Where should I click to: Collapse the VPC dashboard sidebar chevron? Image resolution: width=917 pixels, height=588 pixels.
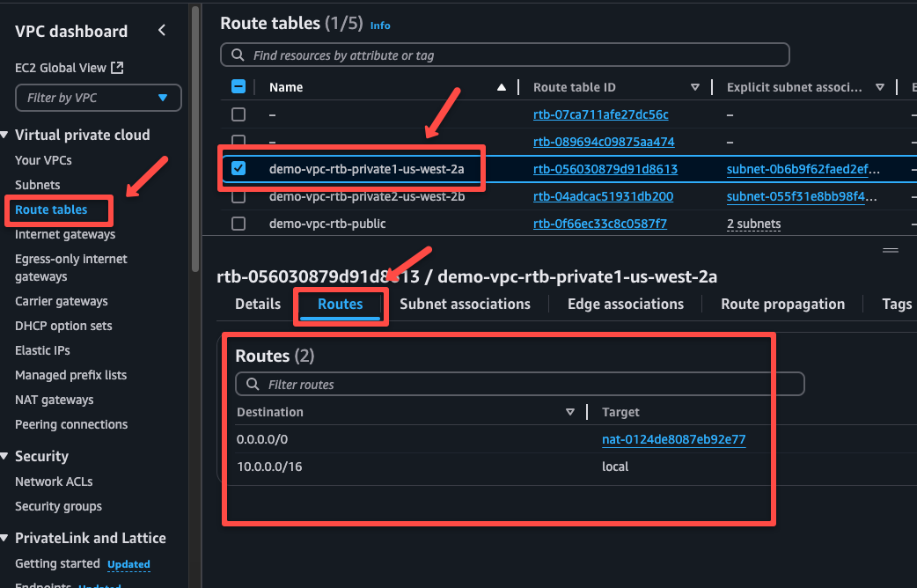coord(161,29)
